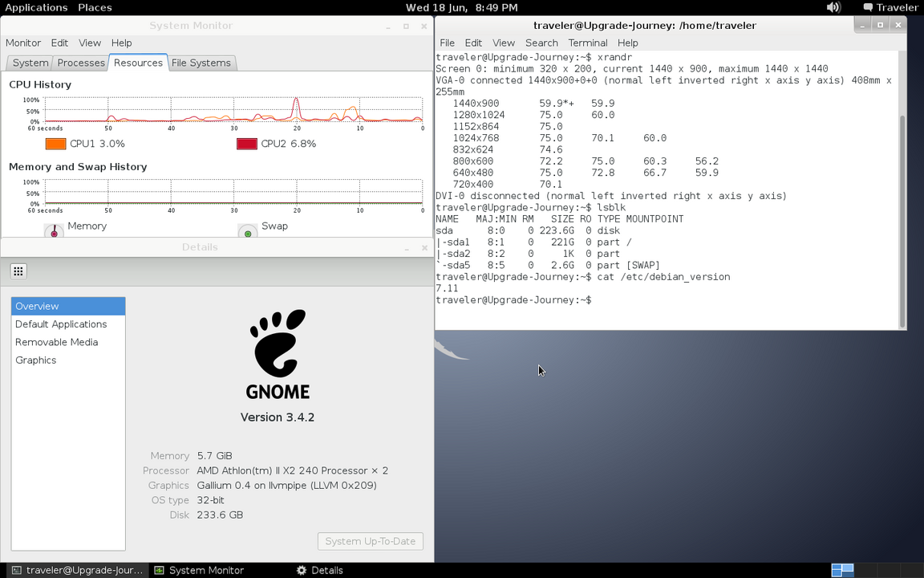The height and width of the screenshot is (578, 924).
Task: Click the GNOME foot logo in Details
Action: click(278, 343)
